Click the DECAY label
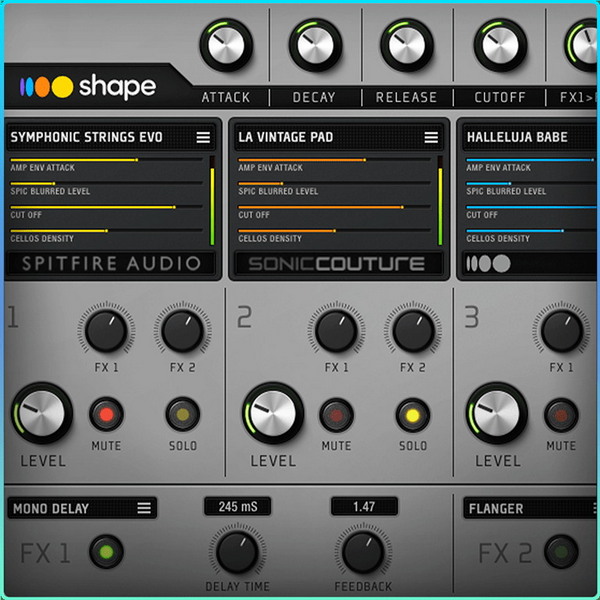Screen dimensions: 600x600 (x=314, y=97)
